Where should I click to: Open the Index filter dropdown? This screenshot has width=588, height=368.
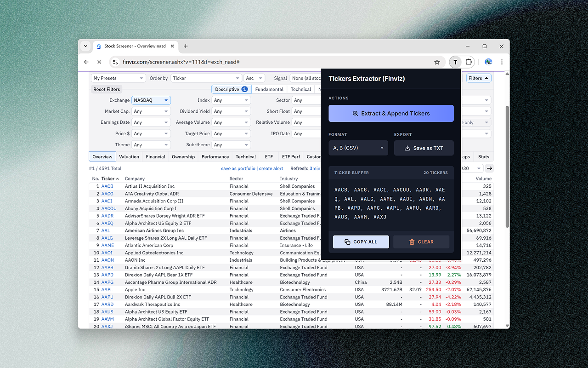tap(231, 100)
